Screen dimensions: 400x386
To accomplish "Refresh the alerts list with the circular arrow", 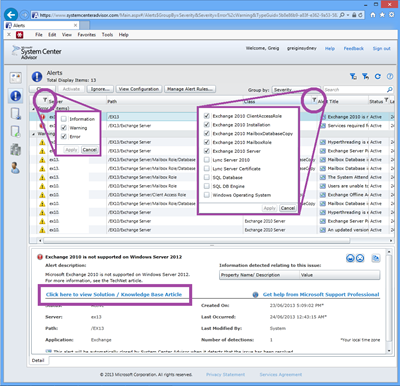I will tap(377, 76).
